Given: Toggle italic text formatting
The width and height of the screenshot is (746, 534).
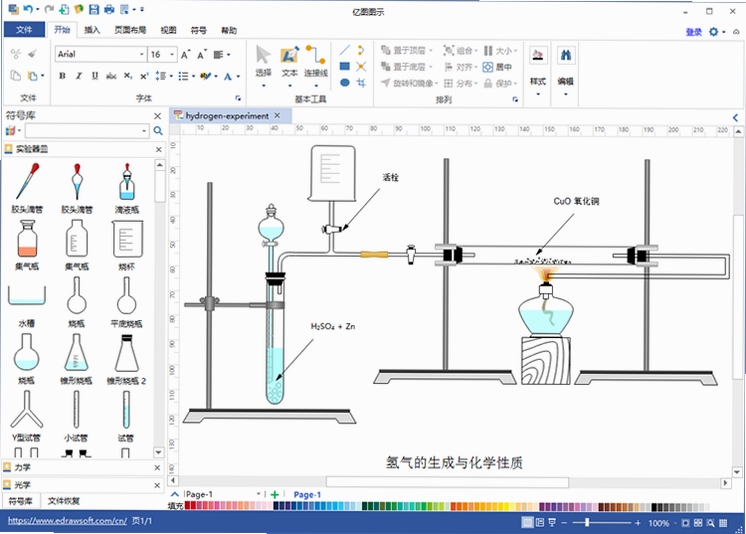Looking at the screenshot, I should 79,76.
